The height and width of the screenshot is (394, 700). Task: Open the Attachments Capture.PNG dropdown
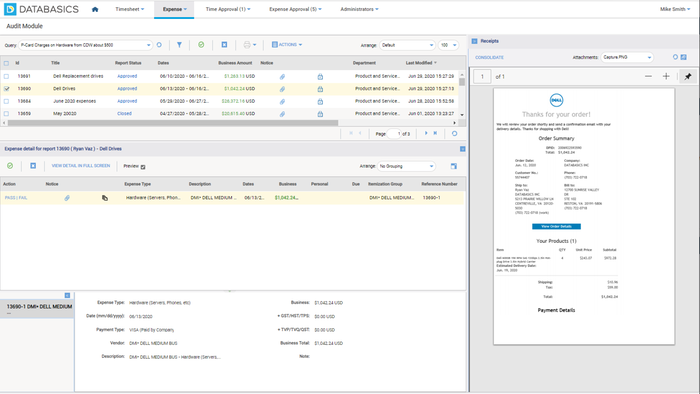coord(626,57)
